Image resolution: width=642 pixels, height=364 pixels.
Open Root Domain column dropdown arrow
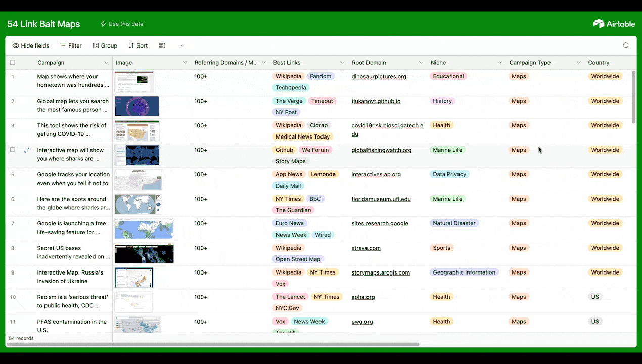(x=421, y=63)
